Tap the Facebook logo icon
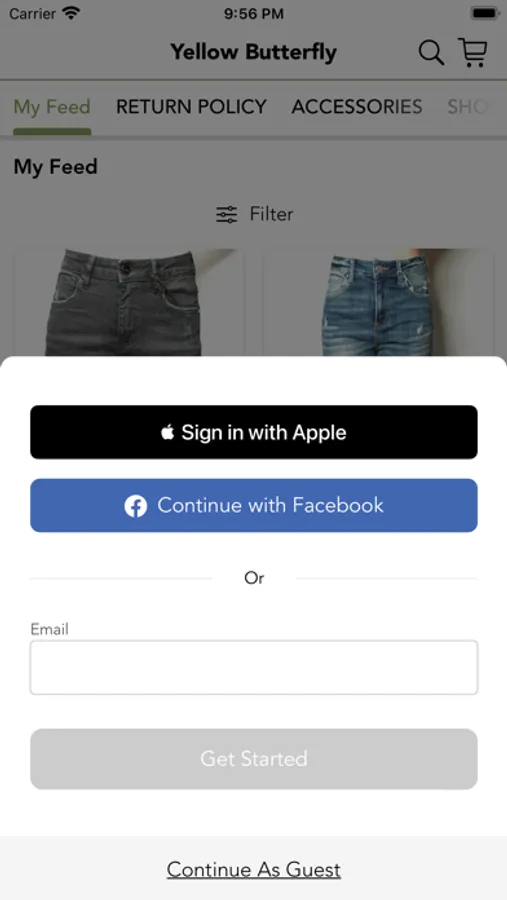This screenshot has width=507, height=900. coord(136,506)
